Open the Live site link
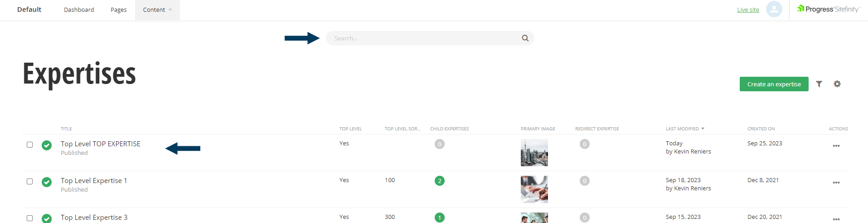The width and height of the screenshot is (868, 223). click(x=748, y=10)
